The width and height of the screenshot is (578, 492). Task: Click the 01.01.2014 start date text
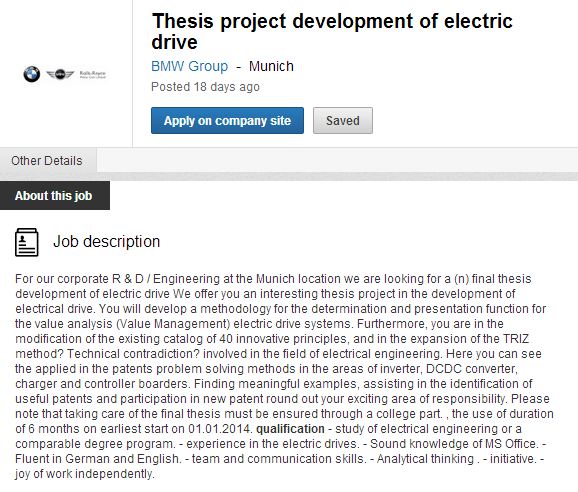click(220, 429)
